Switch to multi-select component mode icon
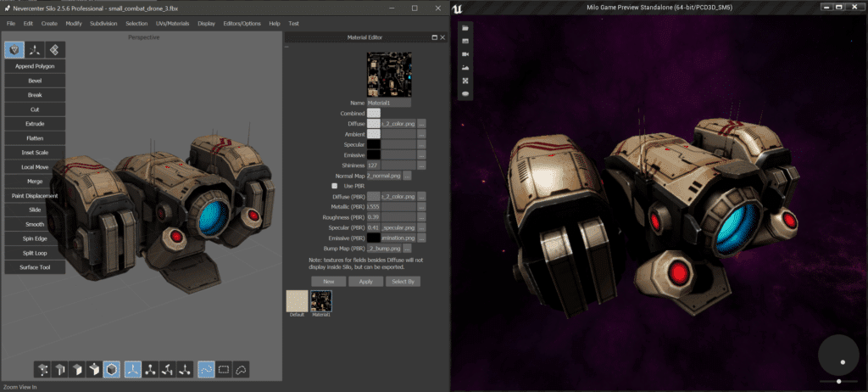The width and height of the screenshot is (868, 392). coord(95,369)
